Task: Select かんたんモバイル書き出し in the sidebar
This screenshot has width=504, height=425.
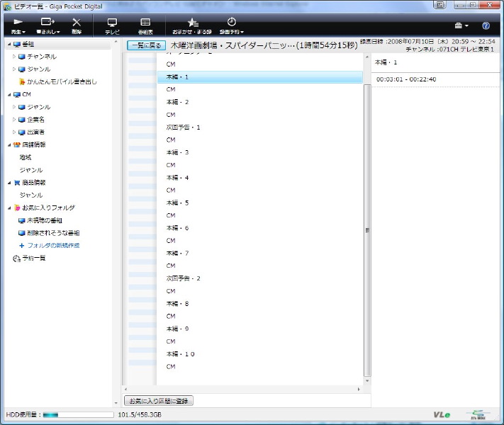Action: click(x=62, y=82)
